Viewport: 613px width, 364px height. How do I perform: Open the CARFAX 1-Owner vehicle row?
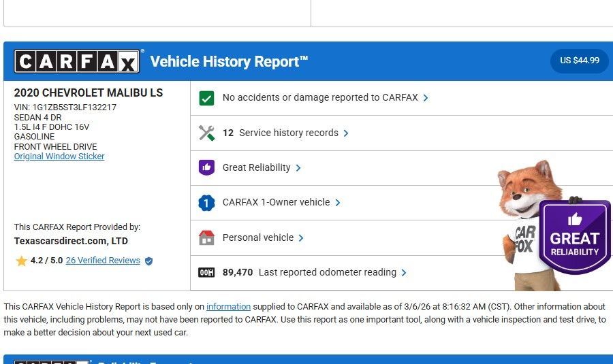click(x=276, y=202)
